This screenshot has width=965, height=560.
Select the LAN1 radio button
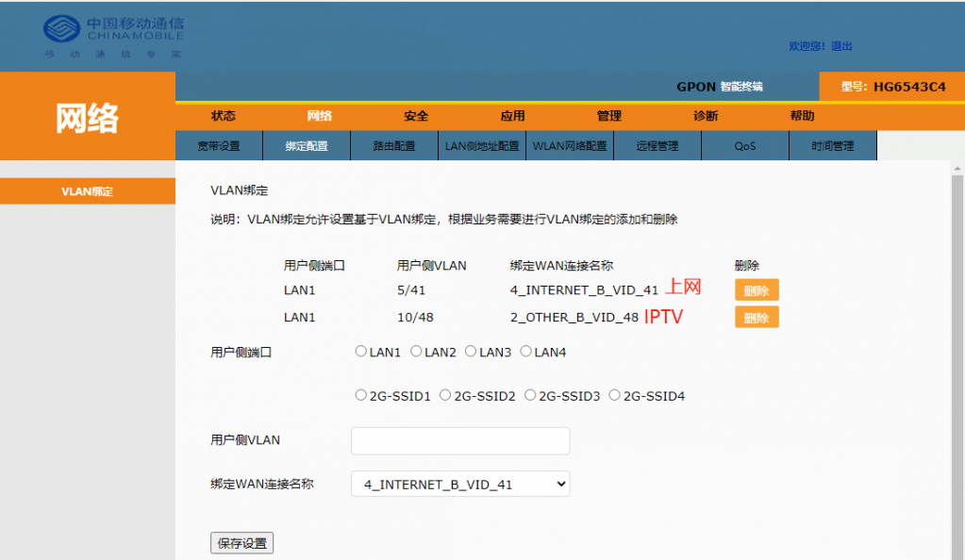(360, 352)
